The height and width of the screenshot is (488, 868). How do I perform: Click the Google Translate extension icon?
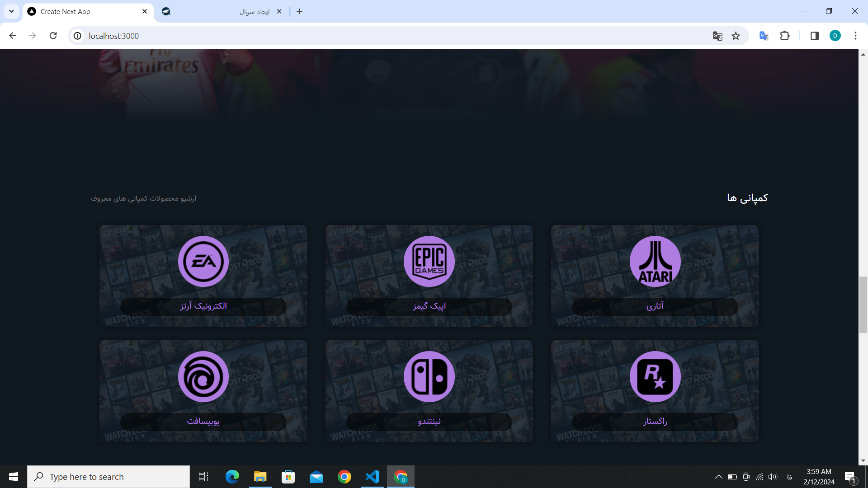point(764,36)
